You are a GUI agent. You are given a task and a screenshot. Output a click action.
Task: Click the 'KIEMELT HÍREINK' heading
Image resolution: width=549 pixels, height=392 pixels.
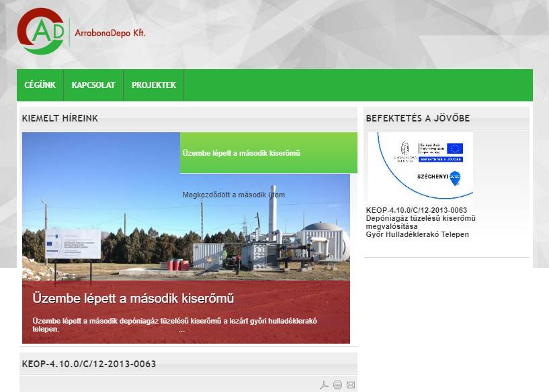click(60, 118)
